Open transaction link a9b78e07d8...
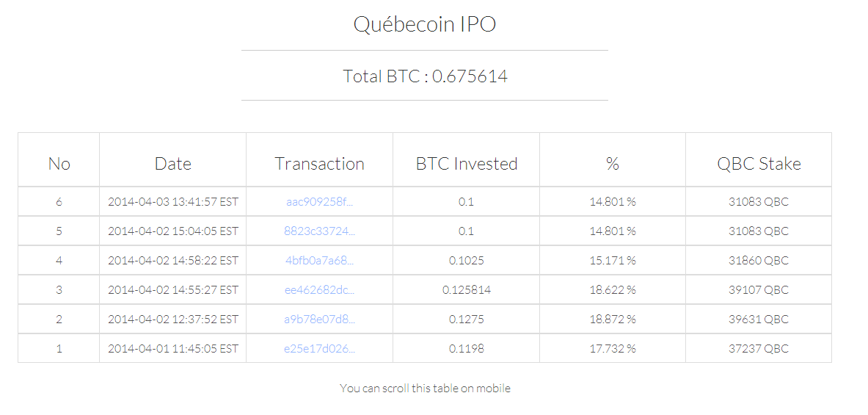 pos(319,319)
